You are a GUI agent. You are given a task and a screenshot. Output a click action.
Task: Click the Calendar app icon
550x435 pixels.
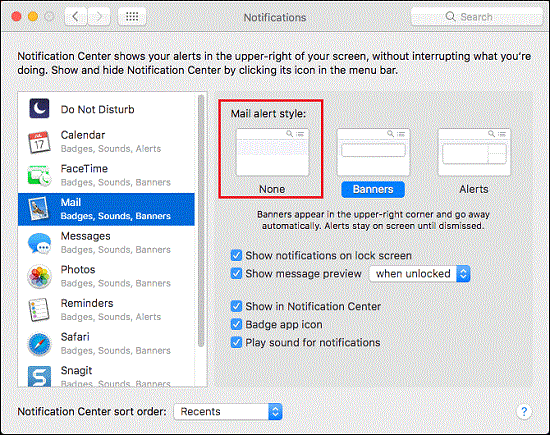[x=39, y=142]
